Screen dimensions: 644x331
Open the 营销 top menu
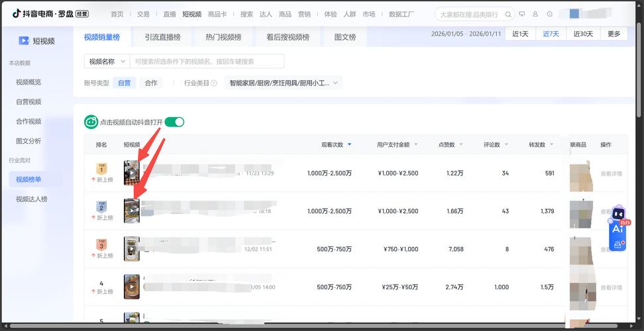coord(304,15)
